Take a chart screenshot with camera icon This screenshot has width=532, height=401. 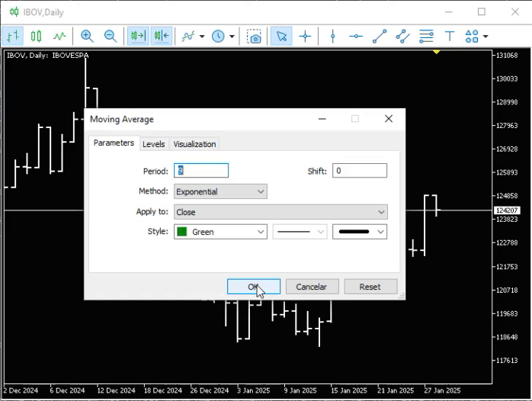tap(255, 36)
